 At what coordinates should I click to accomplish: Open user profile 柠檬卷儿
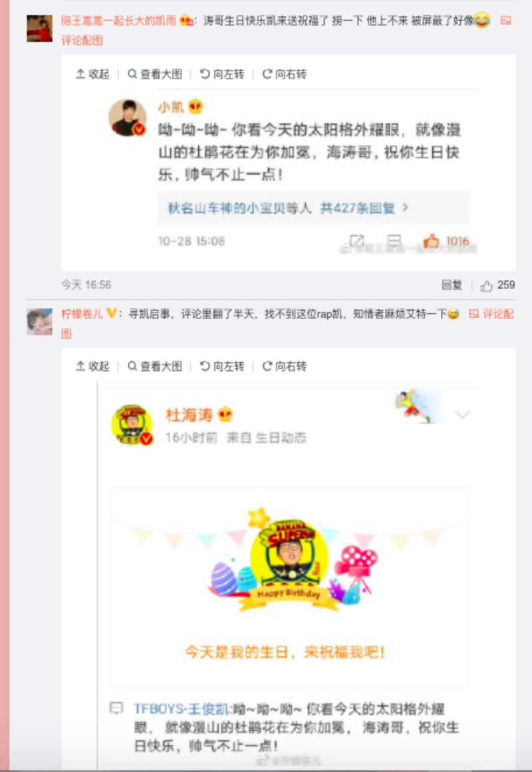82,314
